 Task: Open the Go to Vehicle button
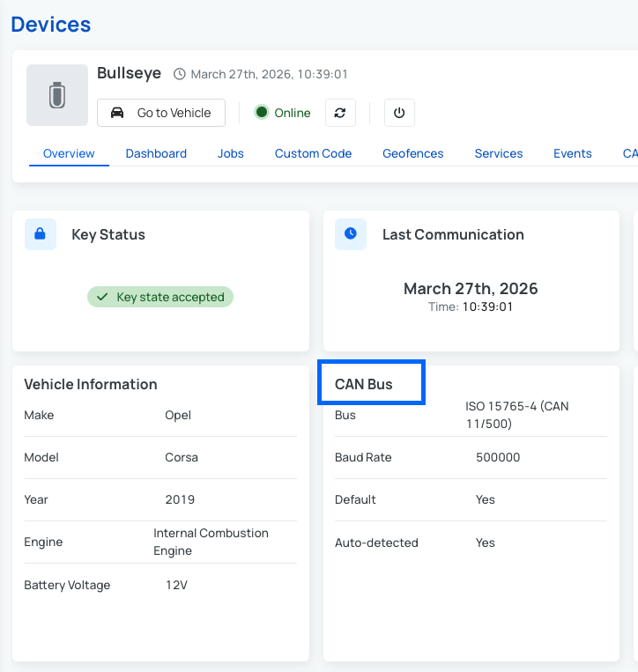point(161,113)
